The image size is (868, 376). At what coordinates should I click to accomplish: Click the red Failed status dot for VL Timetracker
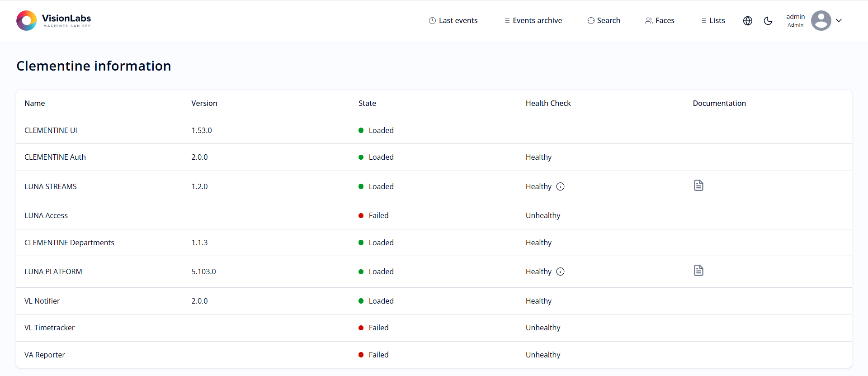[x=361, y=328]
